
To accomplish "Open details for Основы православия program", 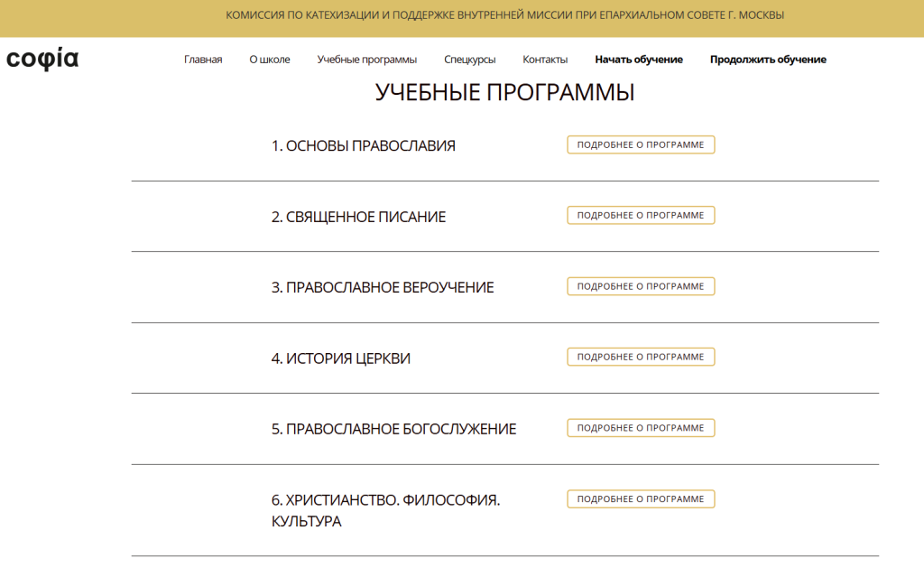I will click(641, 144).
